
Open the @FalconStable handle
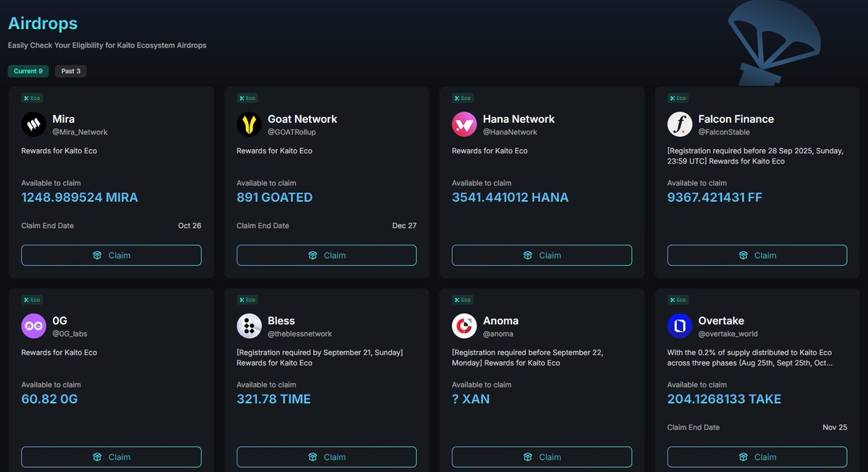[724, 132]
